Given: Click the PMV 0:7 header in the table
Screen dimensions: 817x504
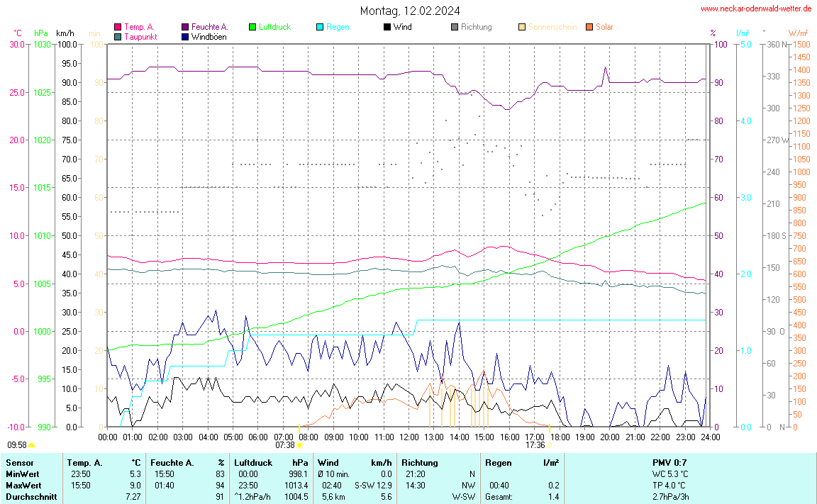Looking at the screenshot, I should click(x=669, y=463).
